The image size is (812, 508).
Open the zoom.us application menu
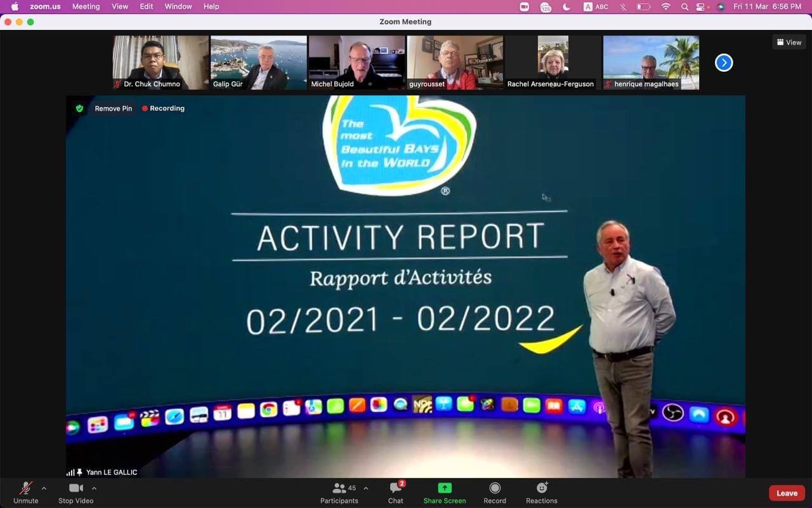(x=44, y=6)
